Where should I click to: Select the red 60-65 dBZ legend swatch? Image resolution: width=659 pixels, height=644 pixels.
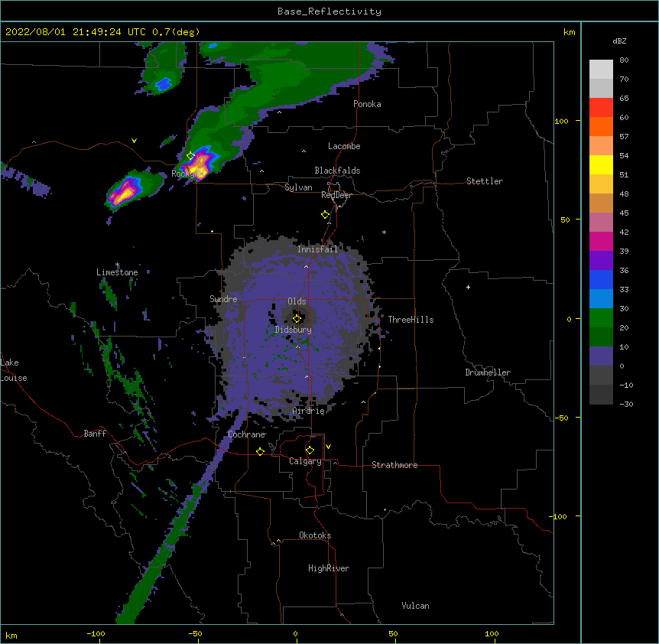(x=601, y=107)
